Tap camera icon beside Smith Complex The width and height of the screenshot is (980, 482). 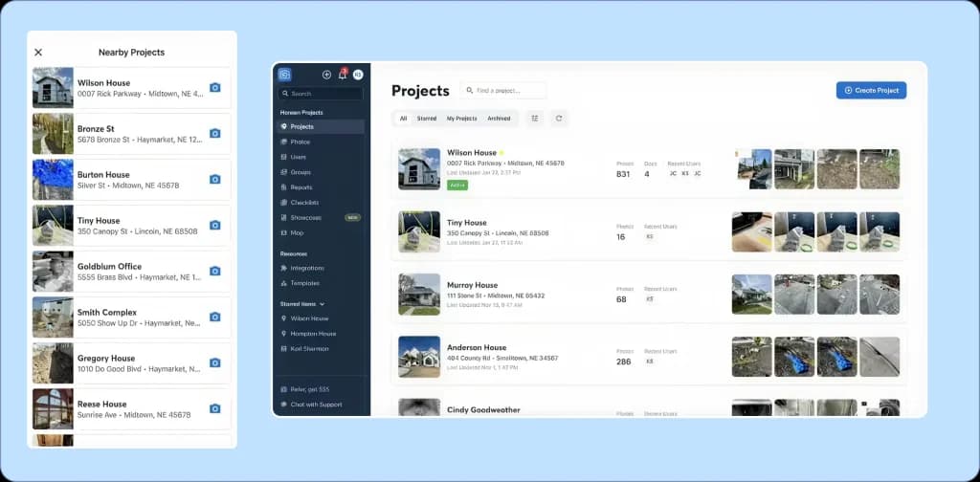tap(215, 317)
